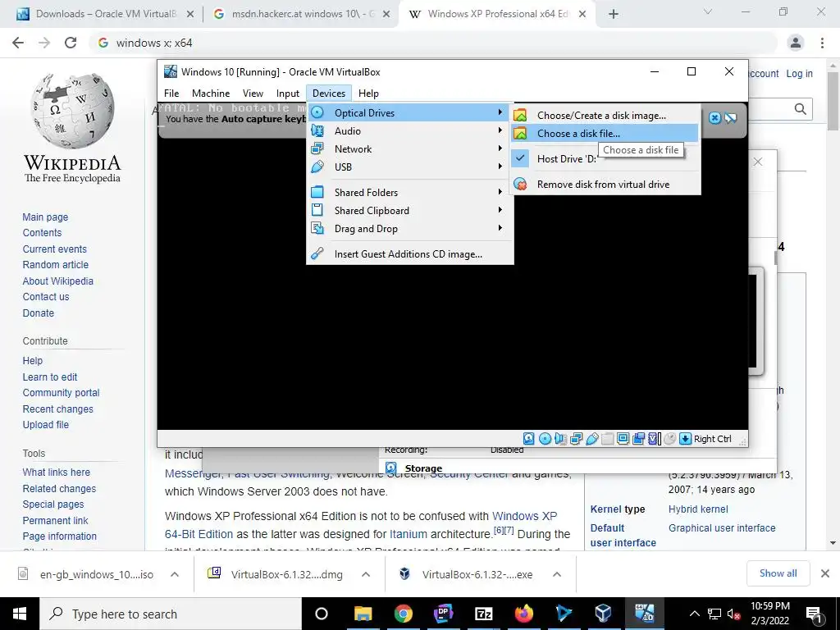Click the recording indicator in VirtualBox status bar
This screenshot has width=840, height=630.
(x=638, y=439)
